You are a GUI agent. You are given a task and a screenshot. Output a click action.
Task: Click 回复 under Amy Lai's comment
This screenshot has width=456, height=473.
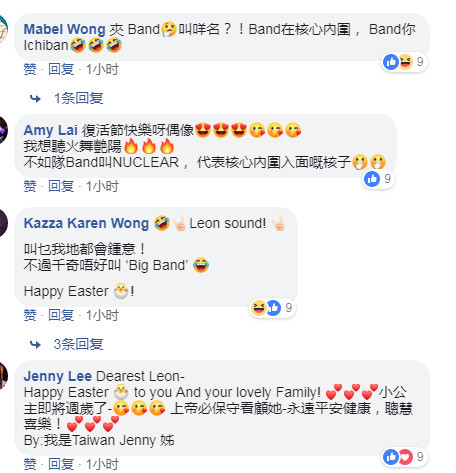pyautogui.click(x=61, y=186)
